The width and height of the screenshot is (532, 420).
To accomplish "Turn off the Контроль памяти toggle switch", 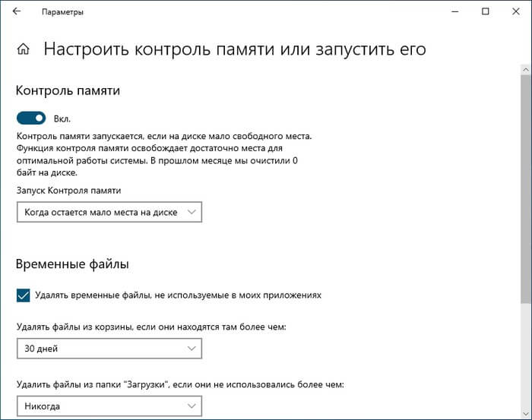I will pyautogui.click(x=31, y=118).
